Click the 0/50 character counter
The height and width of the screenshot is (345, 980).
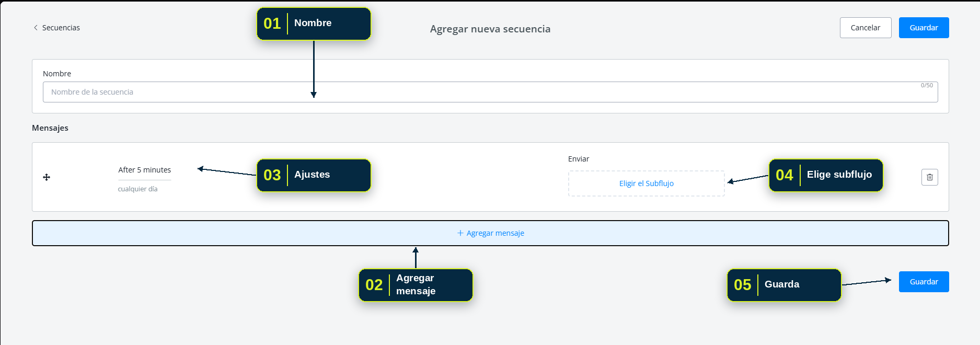point(926,85)
